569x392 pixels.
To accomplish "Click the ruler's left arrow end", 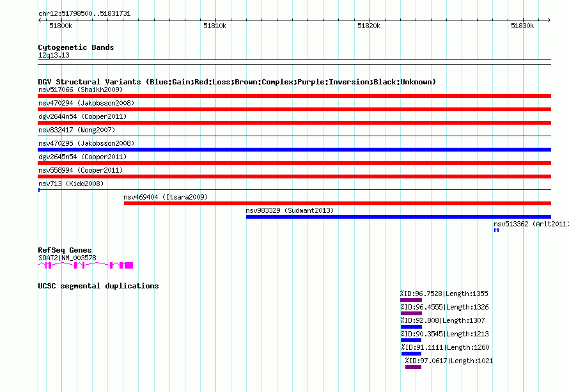I will click(x=40, y=20).
